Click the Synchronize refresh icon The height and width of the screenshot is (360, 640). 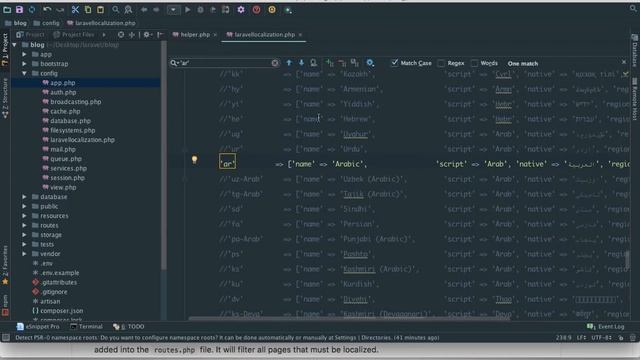(x=32, y=9)
